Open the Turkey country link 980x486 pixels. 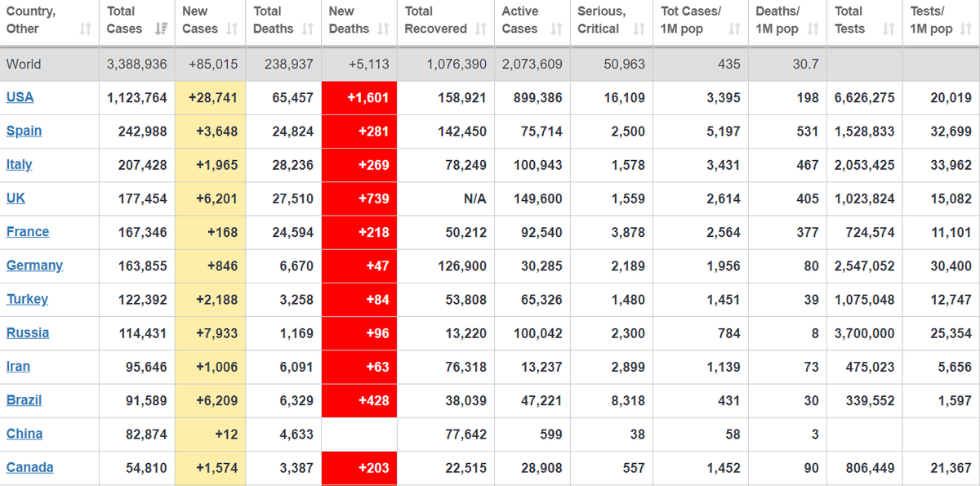coord(28,299)
